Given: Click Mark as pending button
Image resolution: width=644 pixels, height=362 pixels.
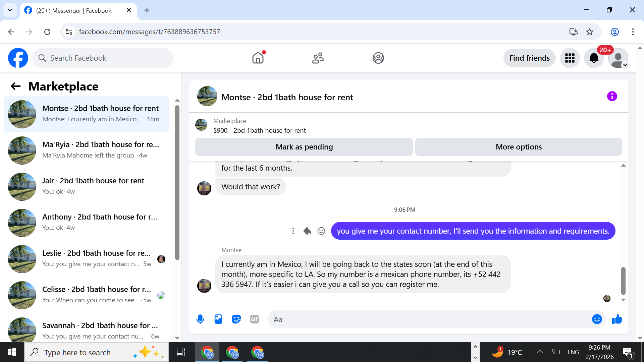Looking at the screenshot, I should 304,147.
